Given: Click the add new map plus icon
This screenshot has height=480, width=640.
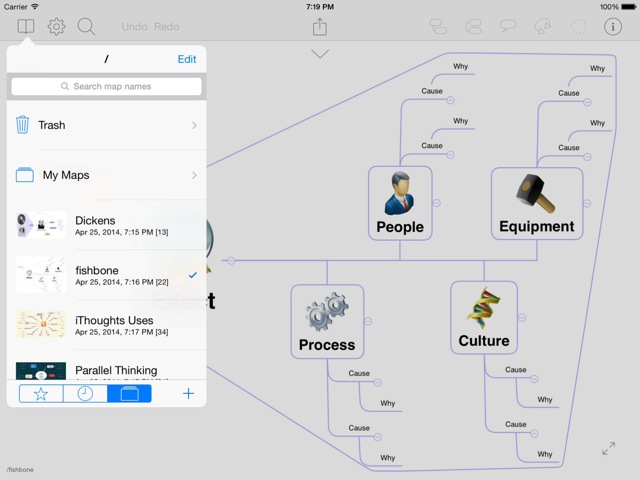Looking at the screenshot, I should 188,393.
